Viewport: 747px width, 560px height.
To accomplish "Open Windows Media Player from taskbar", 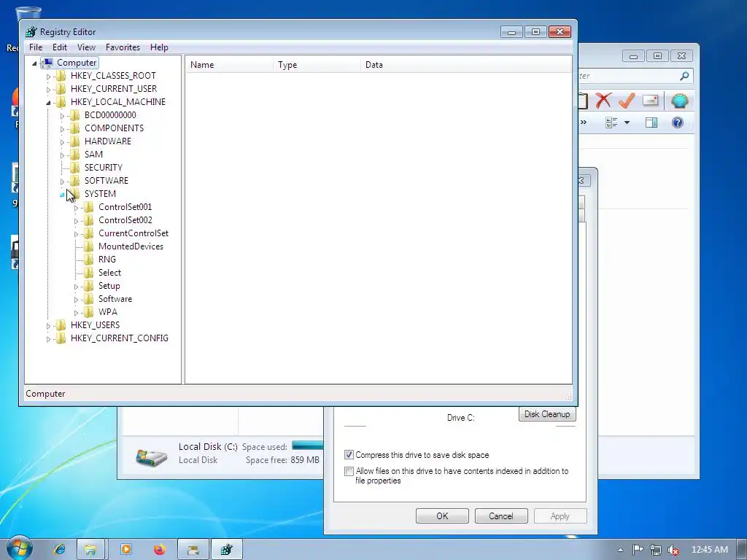I will click(126, 550).
